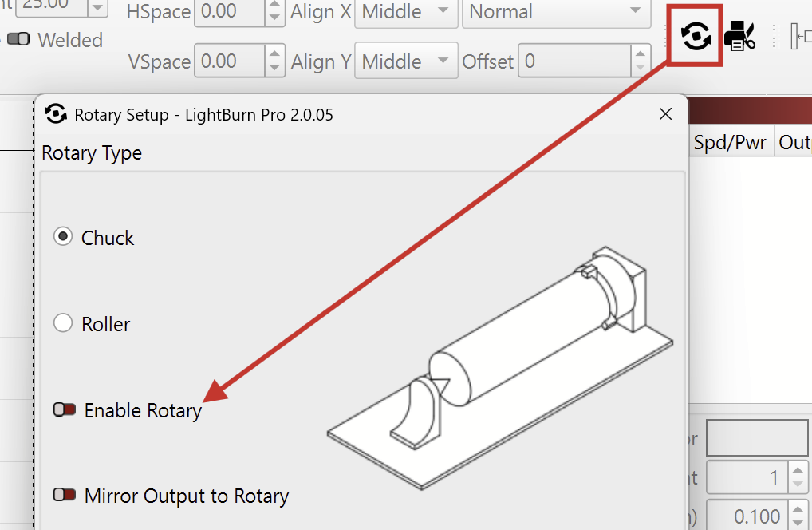Toggle the Enable Rotary switch
This screenshot has height=530, width=812.
[65, 410]
